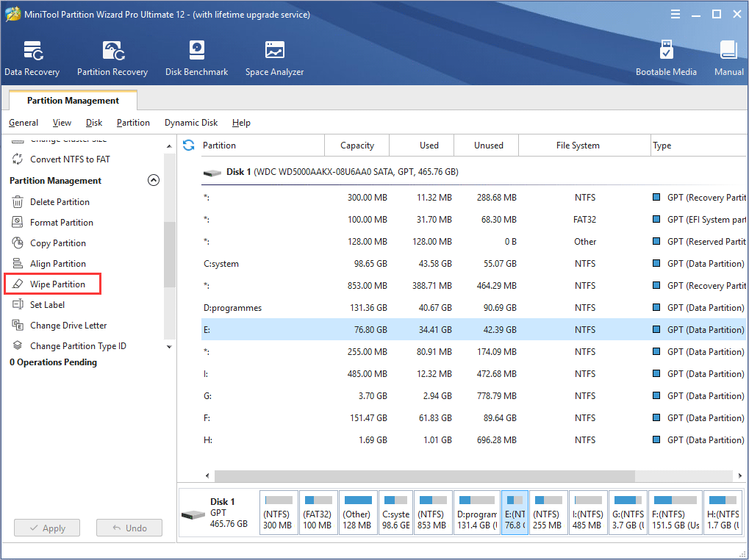Screen dimensions: 749x560
Task: Refresh the partition list
Action: (189, 146)
